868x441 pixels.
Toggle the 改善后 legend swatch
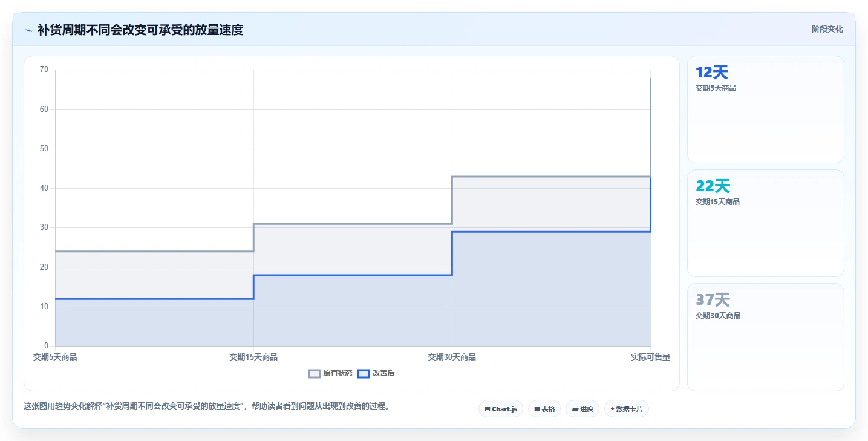point(364,373)
